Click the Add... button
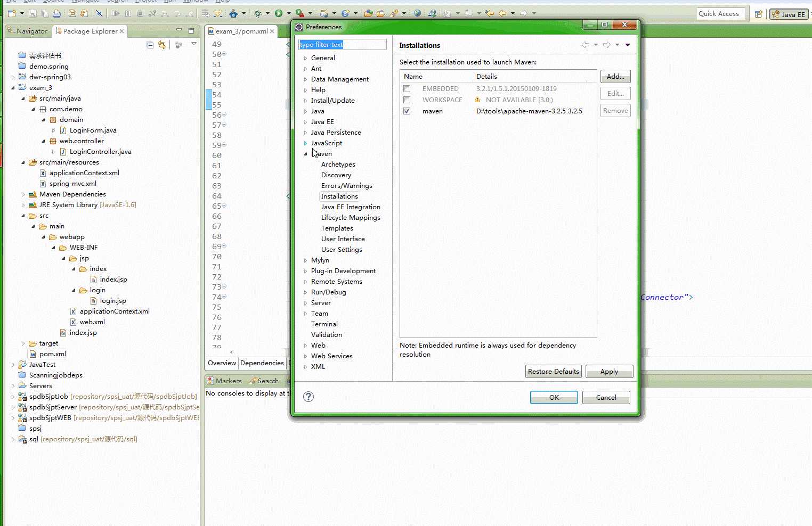This screenshot has width=812, height=526. 615,77
